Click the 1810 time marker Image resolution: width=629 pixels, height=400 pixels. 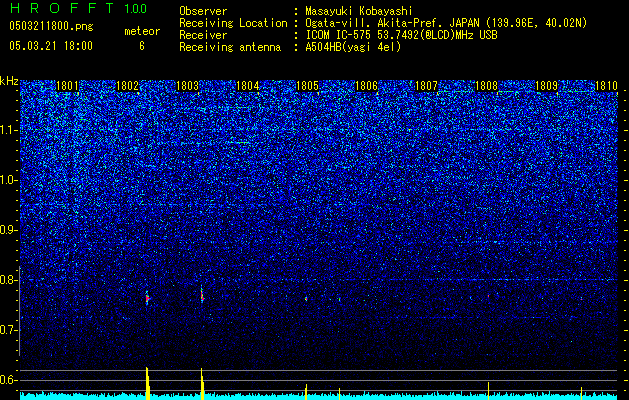pyautogui.click(x=606, y=86)
